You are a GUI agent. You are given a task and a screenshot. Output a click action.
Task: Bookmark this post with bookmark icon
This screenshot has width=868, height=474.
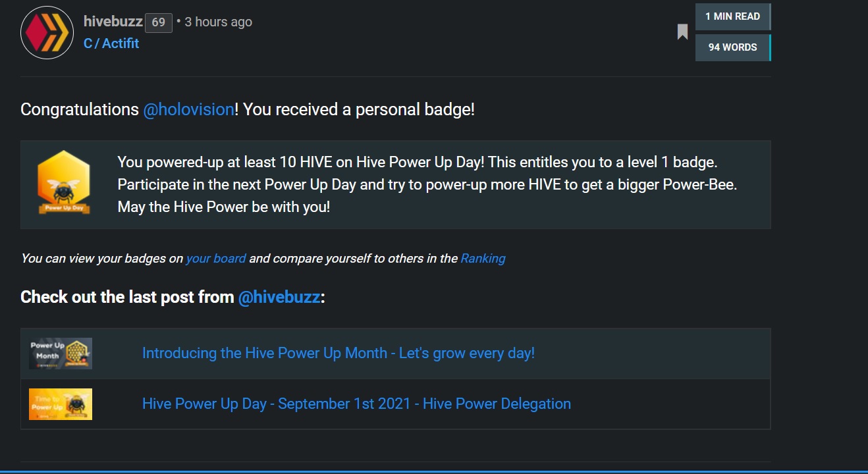point(682,32)
